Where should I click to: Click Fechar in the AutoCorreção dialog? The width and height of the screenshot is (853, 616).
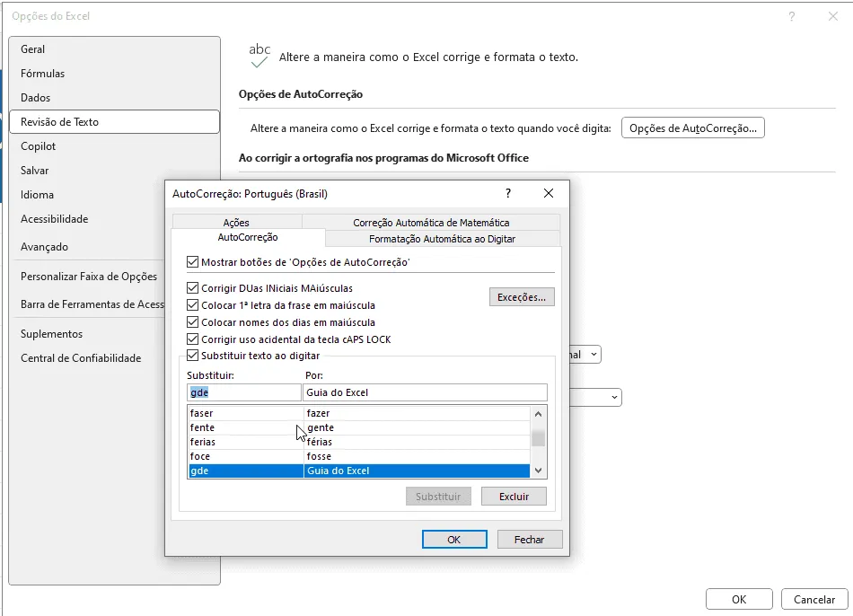530,540
